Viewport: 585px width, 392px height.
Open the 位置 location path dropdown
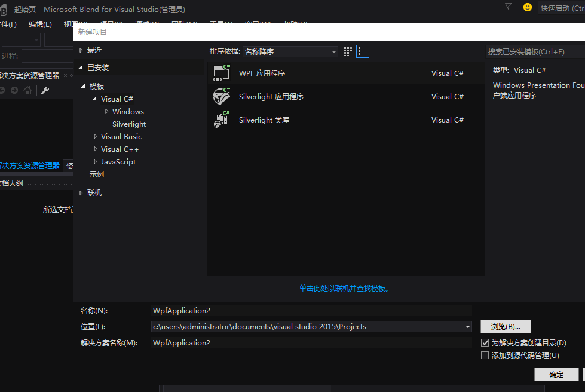(x=467, y=327)
